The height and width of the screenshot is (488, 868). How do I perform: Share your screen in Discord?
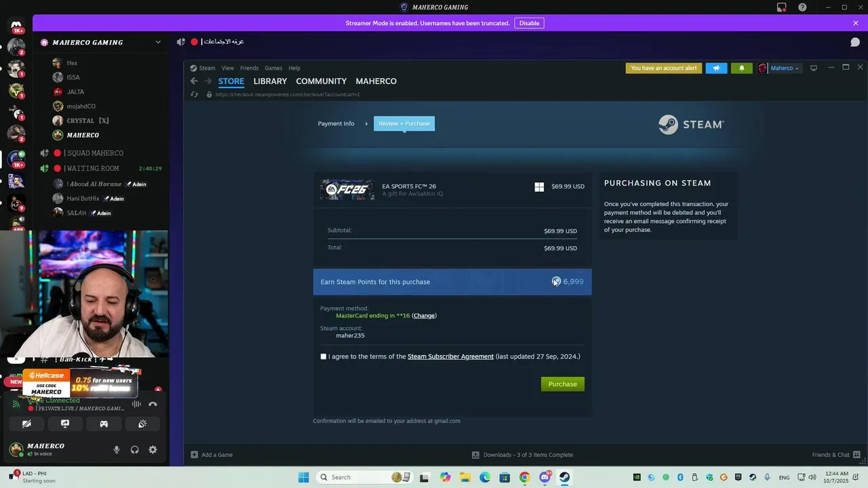tap(65, 424)
